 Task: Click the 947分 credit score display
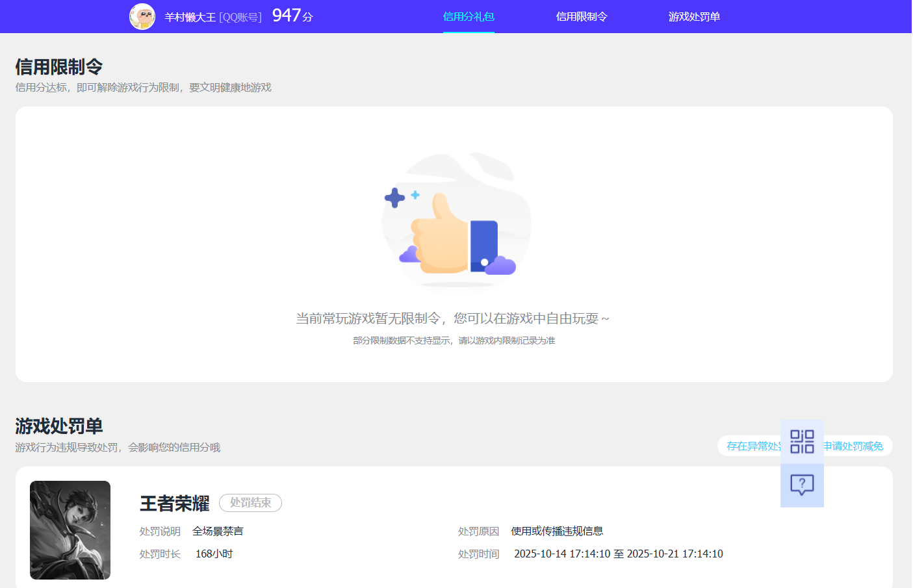click(x=290, y=16)
